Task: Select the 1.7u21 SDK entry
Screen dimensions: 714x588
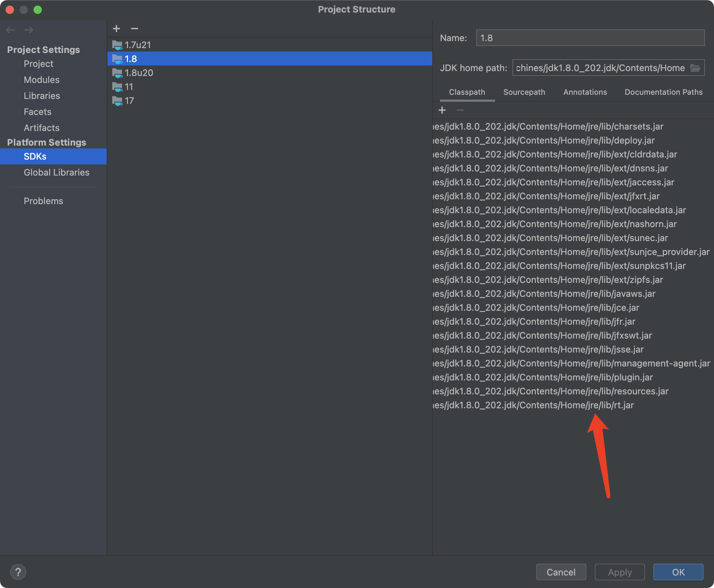Action: (x=138, y=45)
